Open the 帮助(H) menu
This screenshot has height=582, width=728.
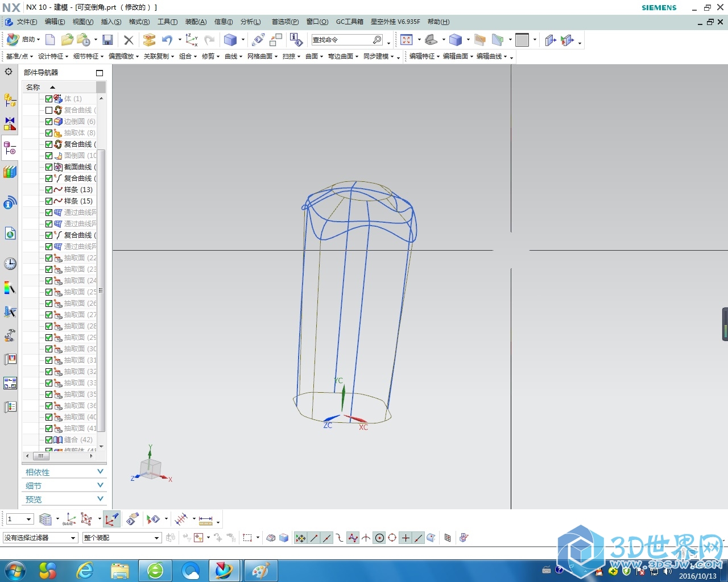pyautogui.click(x=439, y=22)
